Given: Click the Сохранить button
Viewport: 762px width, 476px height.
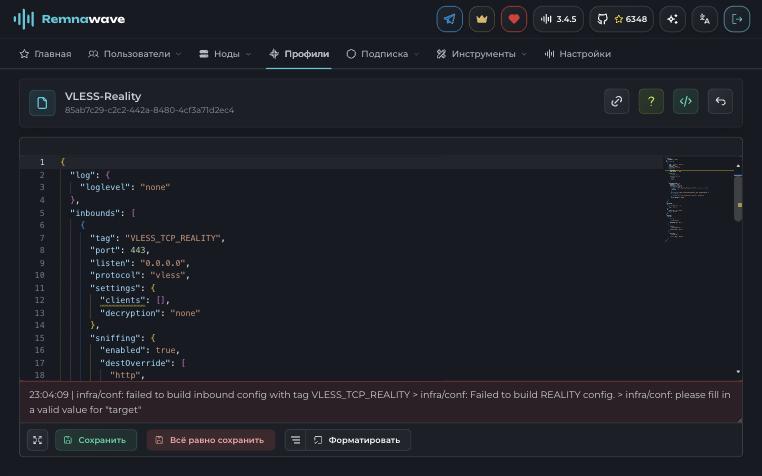Looking at the screenshot, I should 96,440.
